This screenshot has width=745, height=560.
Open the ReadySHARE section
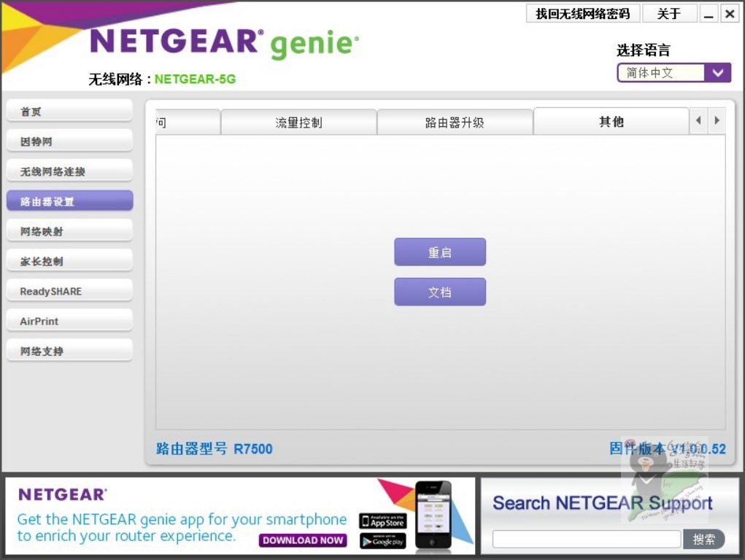69,291
